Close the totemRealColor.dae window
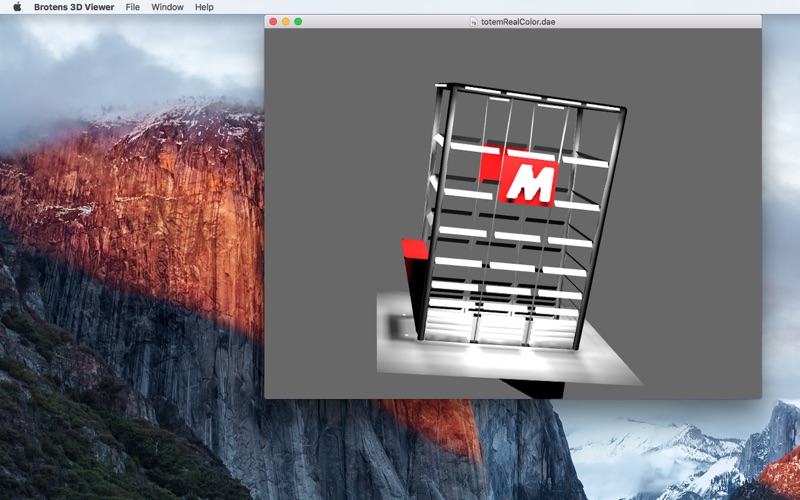Image resolution: width=800 pixels, height=500 pixels. (x=273, y=21)
